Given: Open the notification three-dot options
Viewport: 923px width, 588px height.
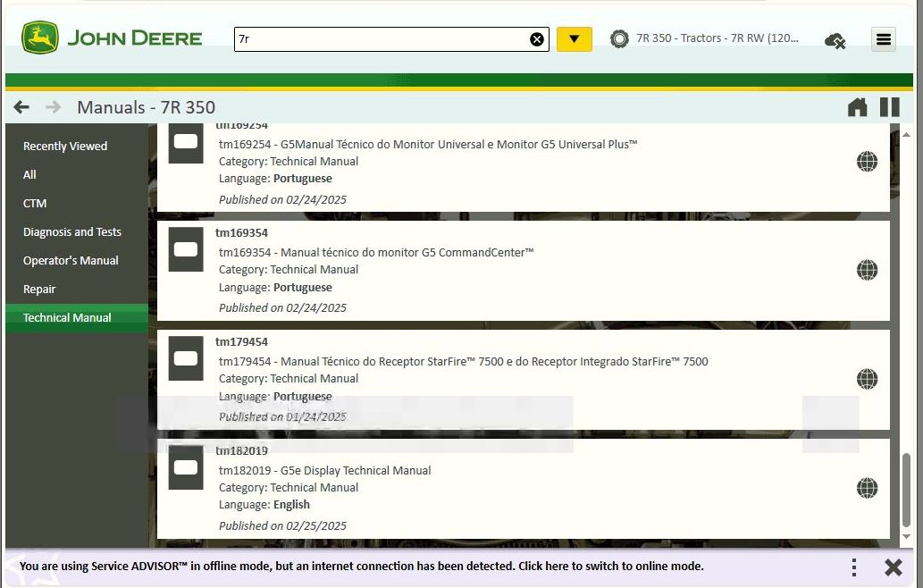Looking at the screenshot, I should click(x=853, y=567).
